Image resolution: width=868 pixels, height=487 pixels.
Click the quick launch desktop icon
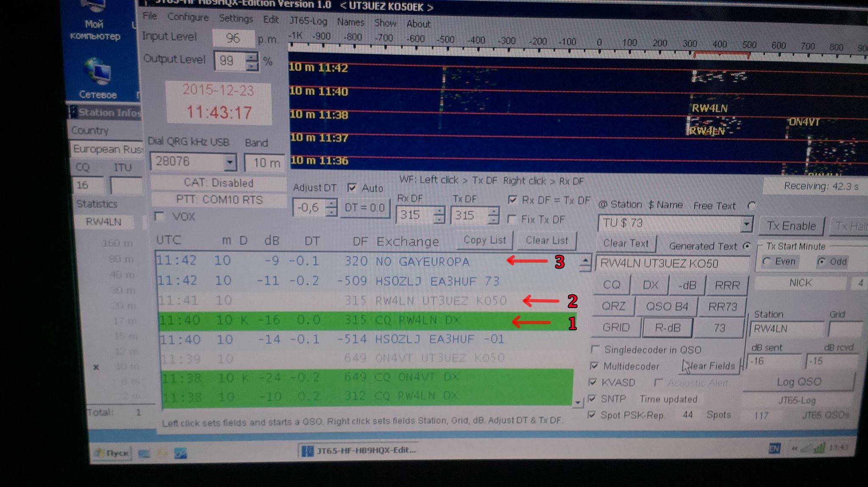click(x=144, y=454)
